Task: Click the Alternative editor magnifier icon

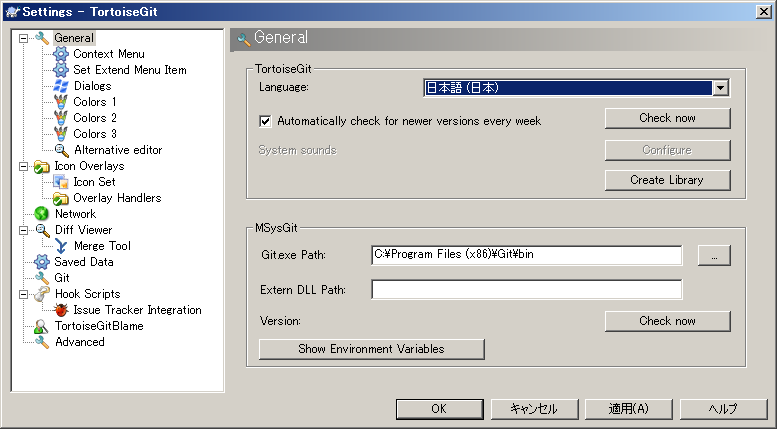Action: (x=61, y=150)
